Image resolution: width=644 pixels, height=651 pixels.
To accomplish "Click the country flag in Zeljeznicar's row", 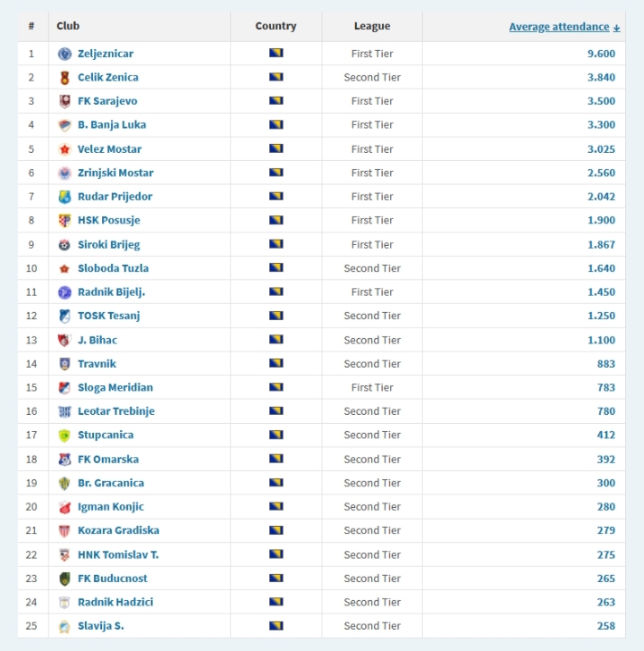I will pos(275,54).
